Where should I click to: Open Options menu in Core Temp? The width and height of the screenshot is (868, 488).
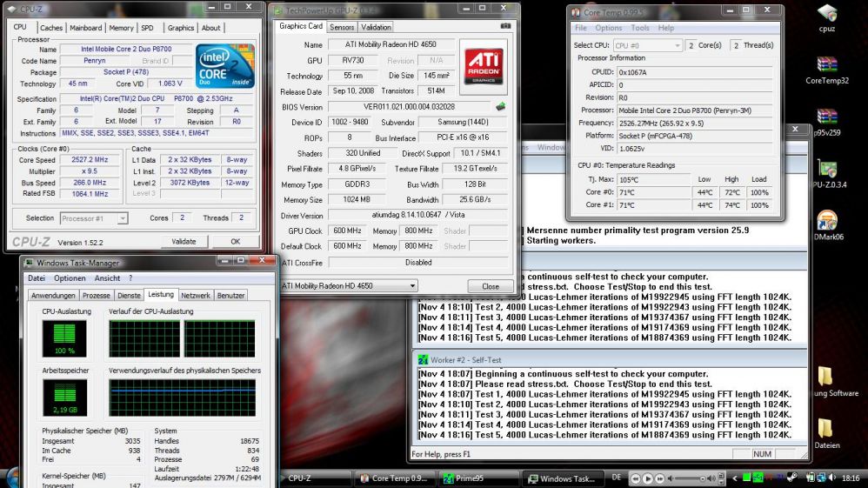coord(608,28)
